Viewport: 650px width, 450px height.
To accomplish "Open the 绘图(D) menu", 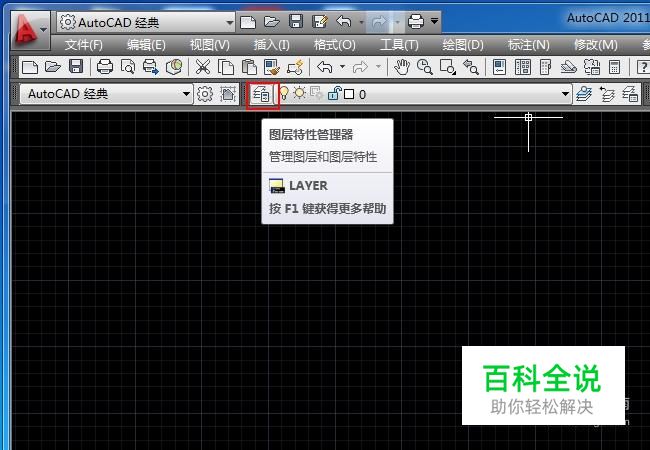I will (463, 45).
